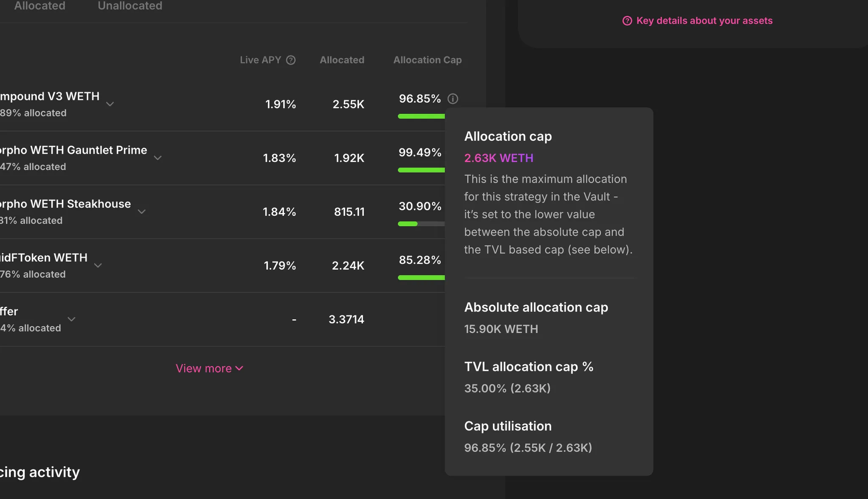Click the FToken WETH 85.28% cap bar
This screenshot has width=868, height=499.
421,278
